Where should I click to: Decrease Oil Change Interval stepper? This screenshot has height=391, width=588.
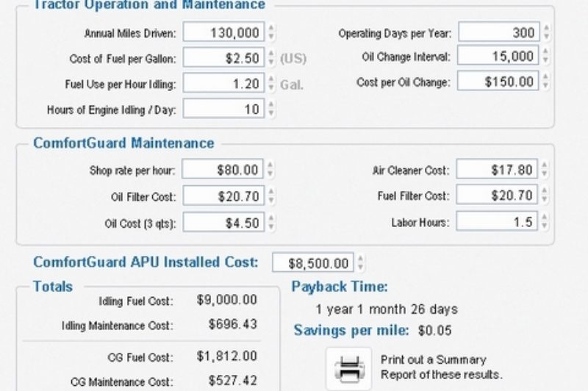[x=545, y=60]
